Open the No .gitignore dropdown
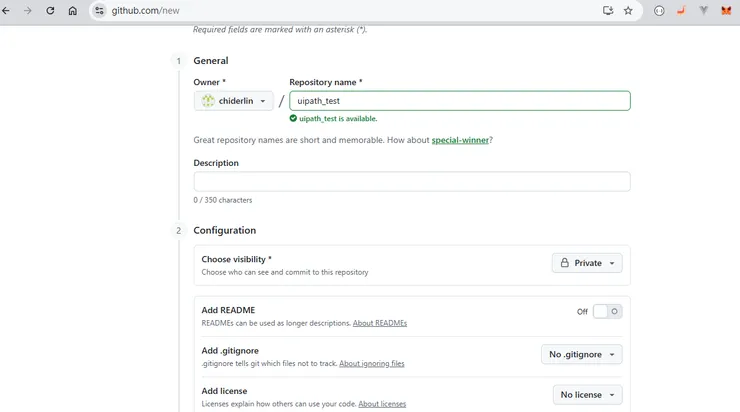 tap(581, 354)
